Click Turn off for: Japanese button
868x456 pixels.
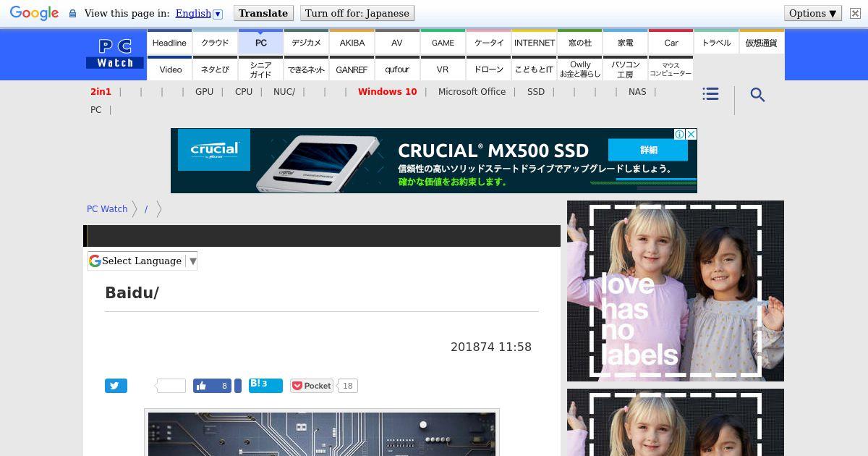[x=357, y=13]
